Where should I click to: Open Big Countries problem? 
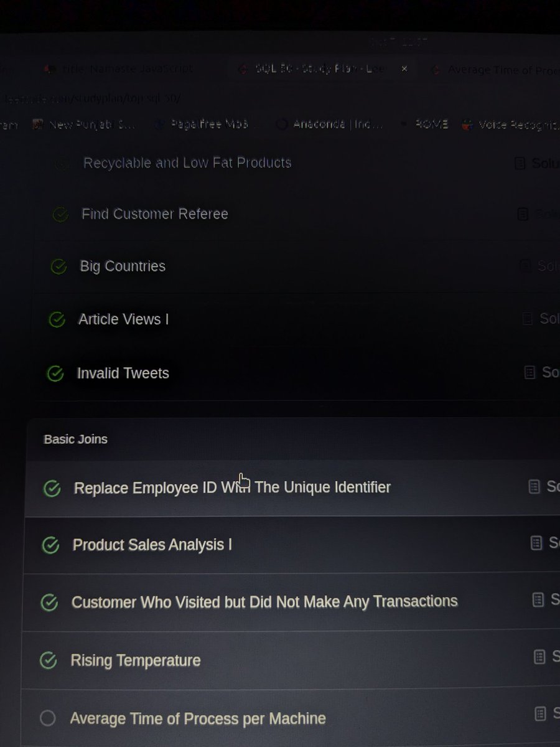pyautogui.click(x=123, y=266)
